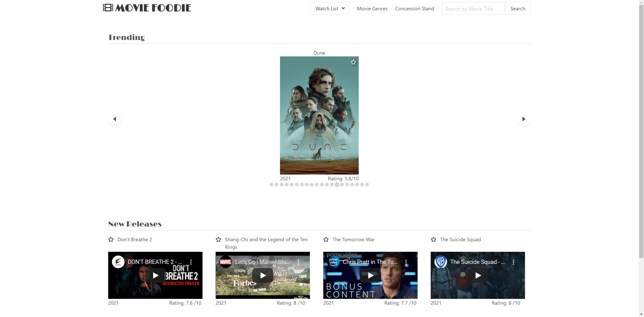Screen dimensions: 644x317
Task: Add Dune to watch list with star icon
Action: tap(353, 62)
